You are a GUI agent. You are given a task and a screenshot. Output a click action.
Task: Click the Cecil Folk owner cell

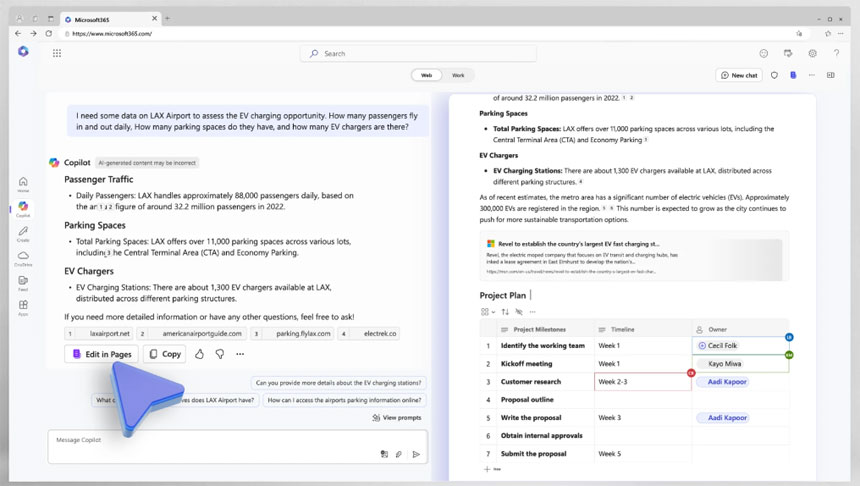tap(740, 346)
